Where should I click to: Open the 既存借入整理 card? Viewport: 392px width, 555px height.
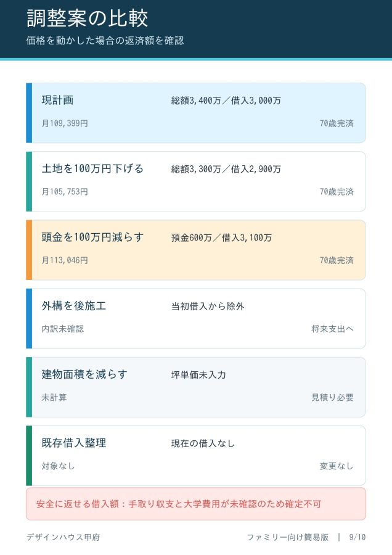(195, 456)
